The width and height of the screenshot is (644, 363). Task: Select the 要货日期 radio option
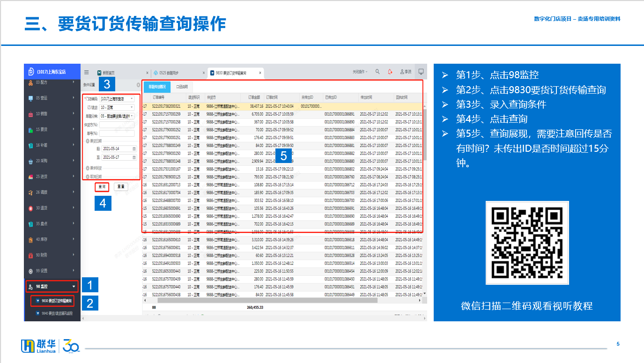click(x=87, y=141)
